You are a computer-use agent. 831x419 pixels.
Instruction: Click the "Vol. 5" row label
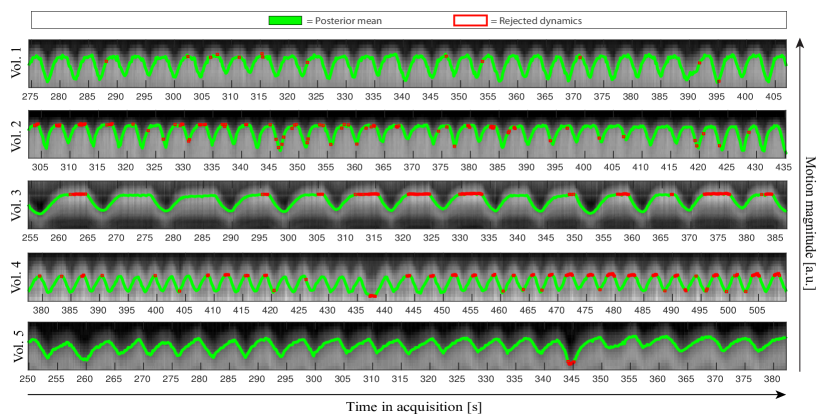[17, 346]
